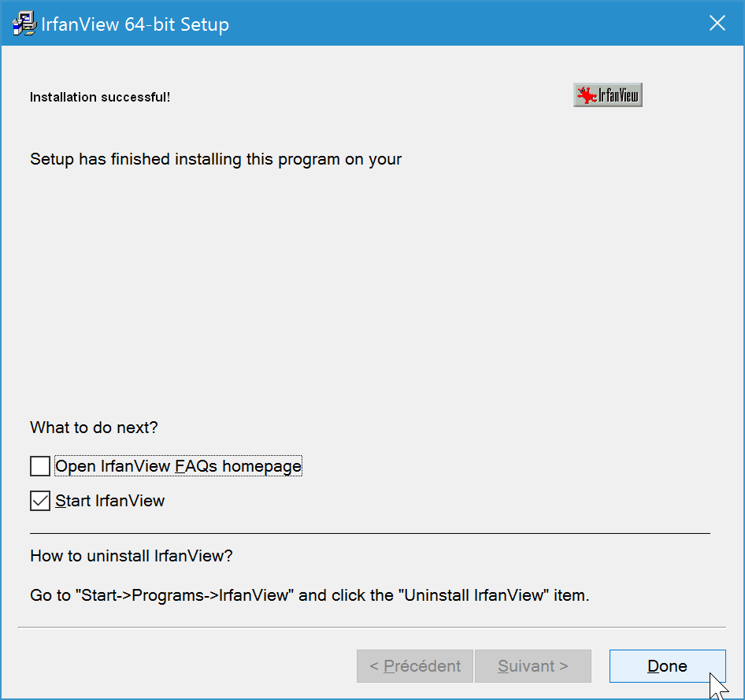
Task: Click the Done button to finish setup
Action: pos(668,666)
